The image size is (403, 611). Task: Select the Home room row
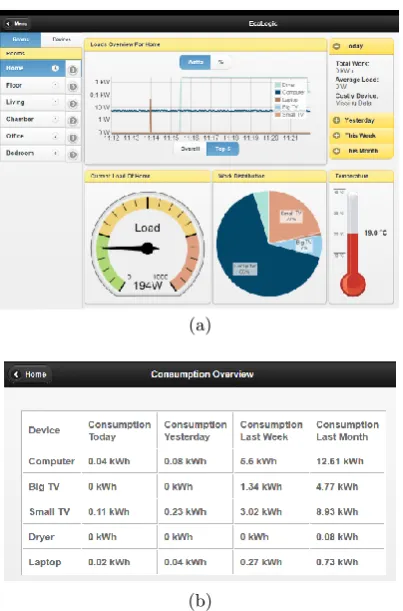32,68
